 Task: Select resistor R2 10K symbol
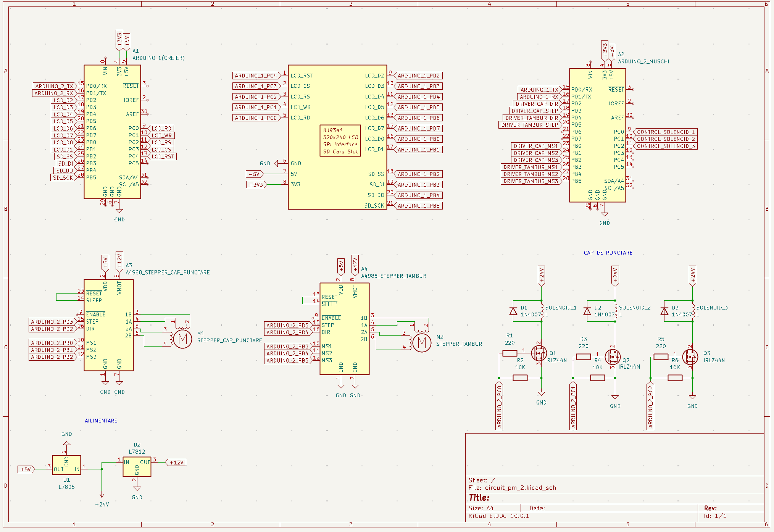(520, 378)
